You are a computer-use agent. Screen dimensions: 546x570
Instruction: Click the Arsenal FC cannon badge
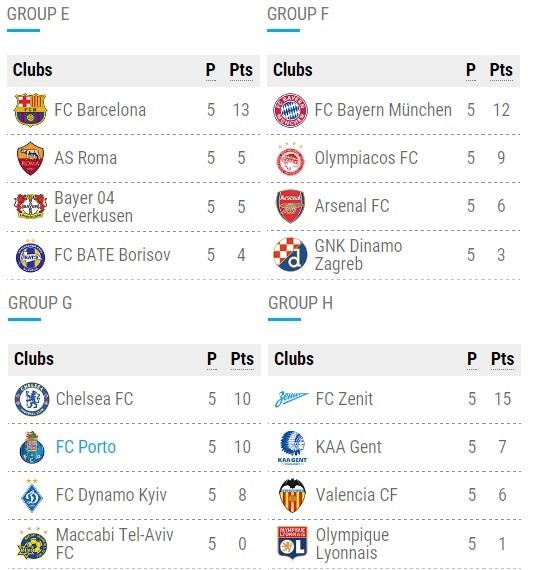click(x=290, y=206)
